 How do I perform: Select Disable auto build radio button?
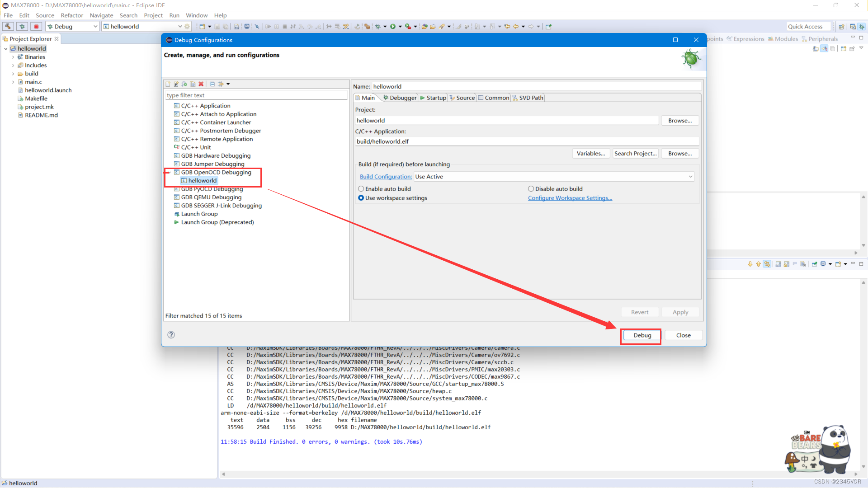coord(531,189)
